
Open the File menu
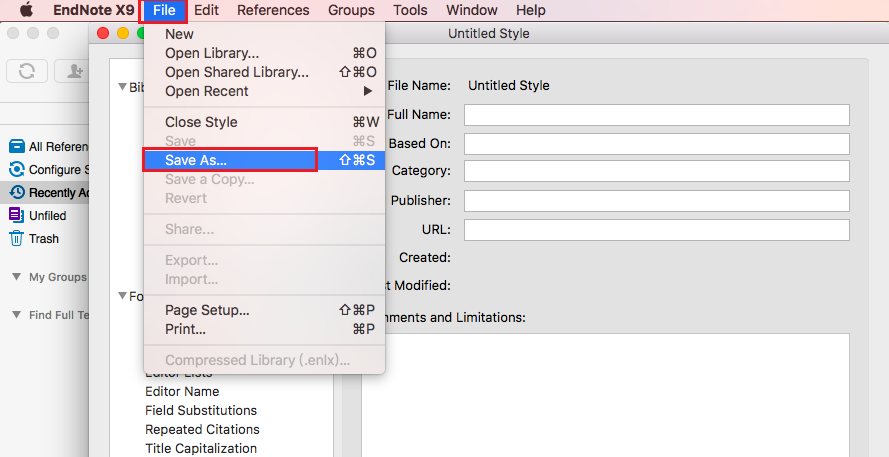coord(164,10)
